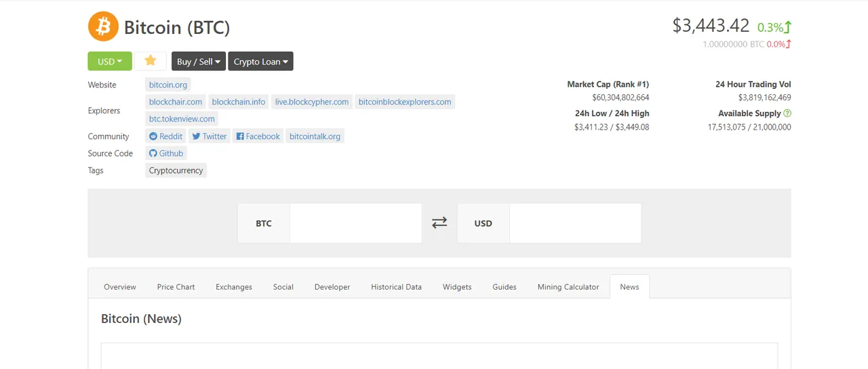The image size is (868, 369).
Task: Switch to the Overview tab
Action: coord(120,287)
